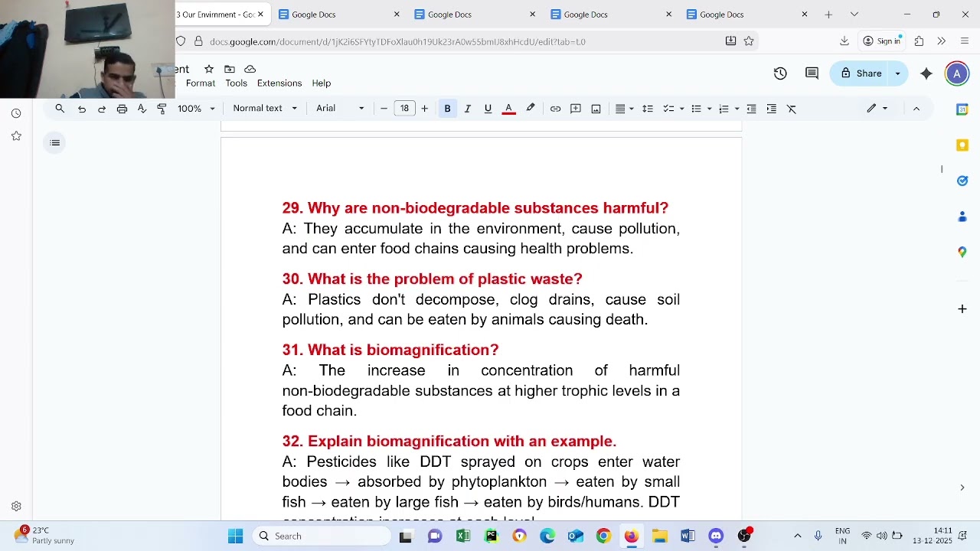Open Microsoft Word from the taskbar
The height and width of the screenshot is (551, 980).
click(688, 536)
